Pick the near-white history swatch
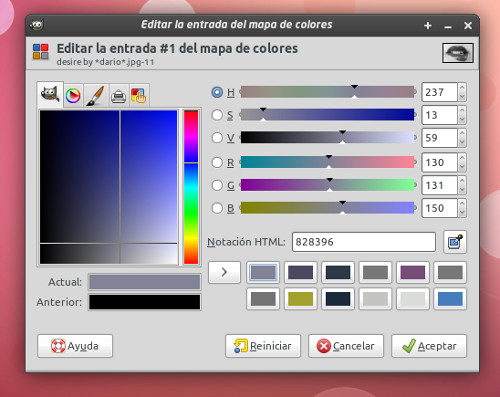Viewport: 500px width, 397px height. point(413,299)
